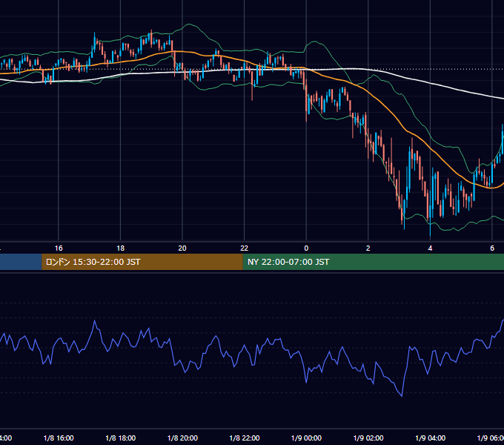Click the NY 22:00-07:00 JST session bar
504x445 pixels.
coord(373,262)
